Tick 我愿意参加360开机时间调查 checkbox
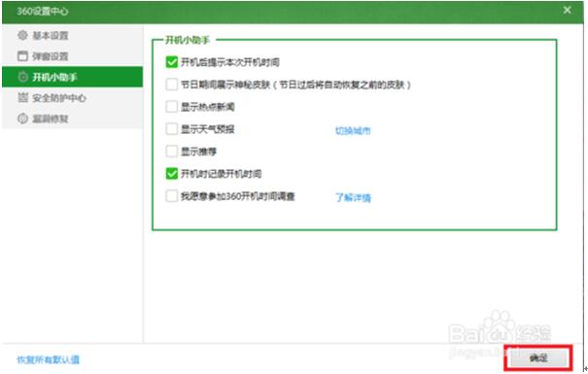Image resolution: width=588 pixels, height=374 pixels. click(x=171, y=196)
